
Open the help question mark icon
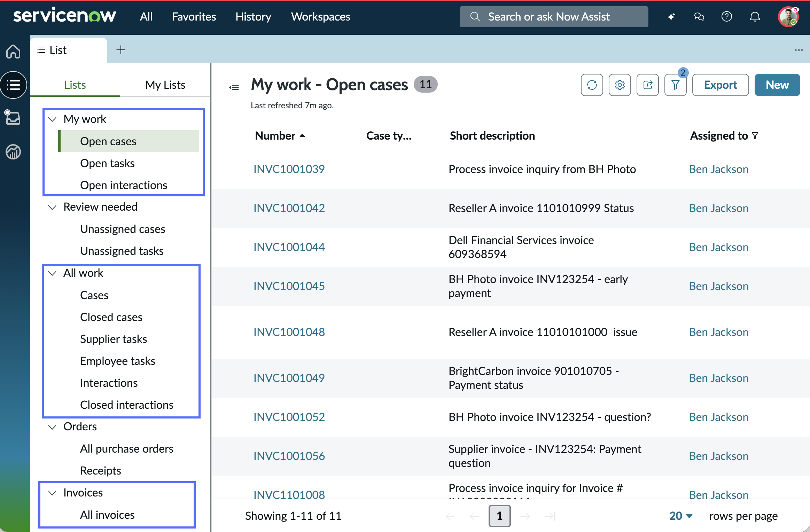coord(727,17)
